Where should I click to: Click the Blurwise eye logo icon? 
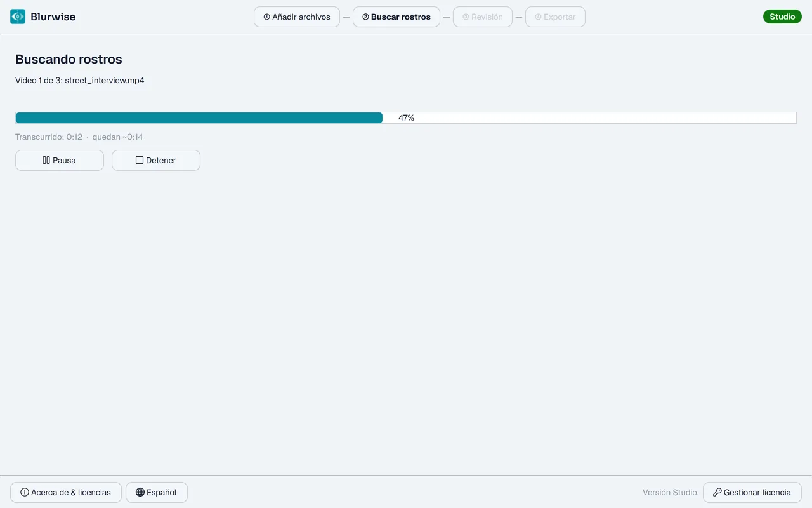pyautogui.click(x=18, y=17)
